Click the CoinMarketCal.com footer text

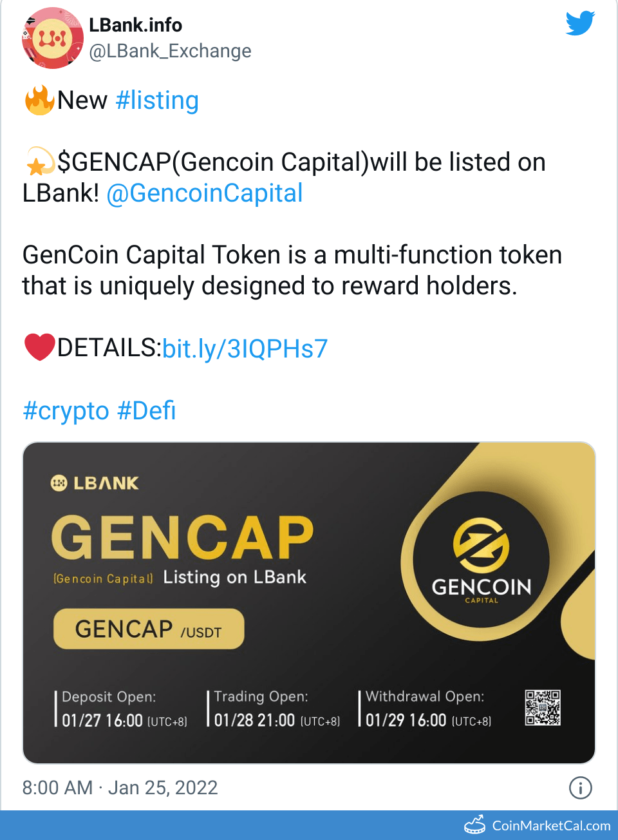coord(551,825)
